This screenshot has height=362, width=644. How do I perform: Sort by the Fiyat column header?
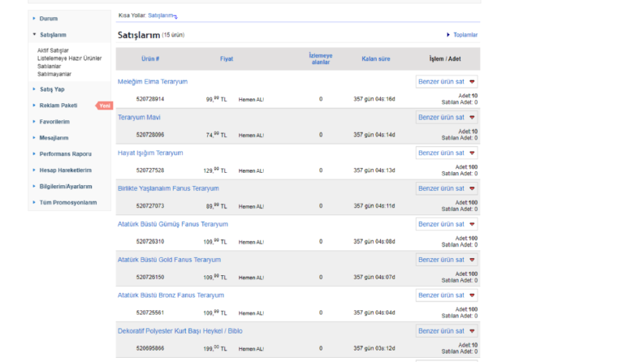(227, 58)
